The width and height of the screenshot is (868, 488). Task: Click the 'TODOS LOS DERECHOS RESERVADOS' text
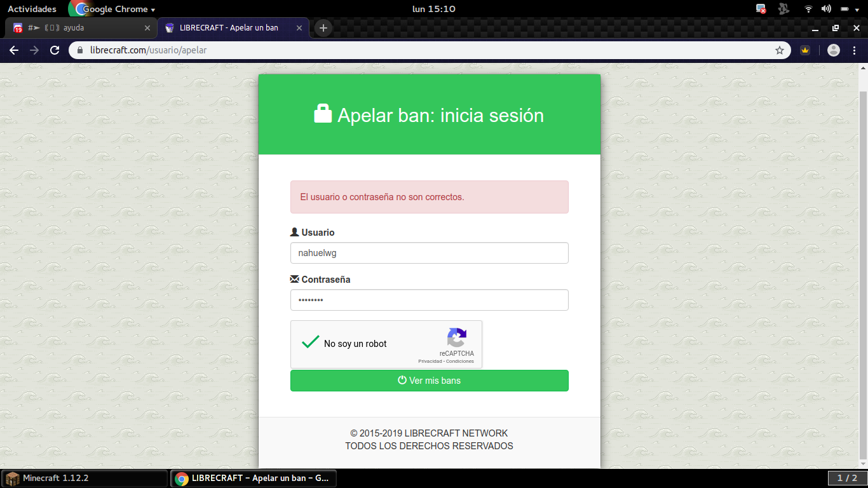(x=429, y=446)
